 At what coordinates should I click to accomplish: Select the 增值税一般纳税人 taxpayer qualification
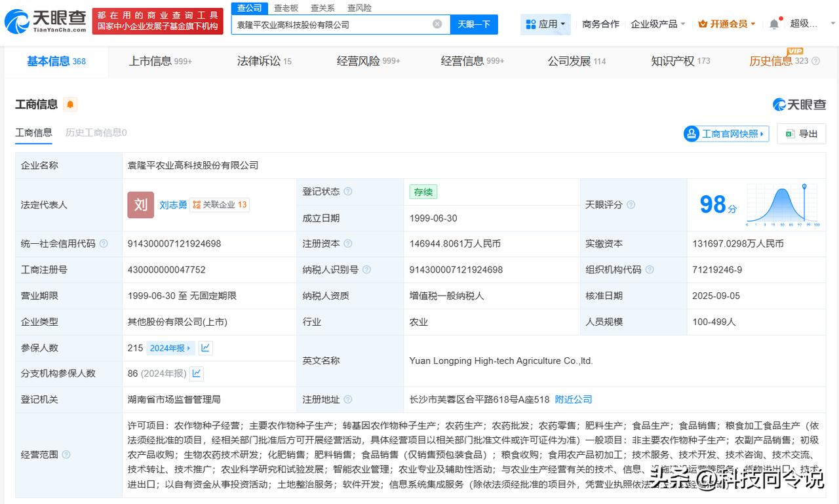coord(447,296)
